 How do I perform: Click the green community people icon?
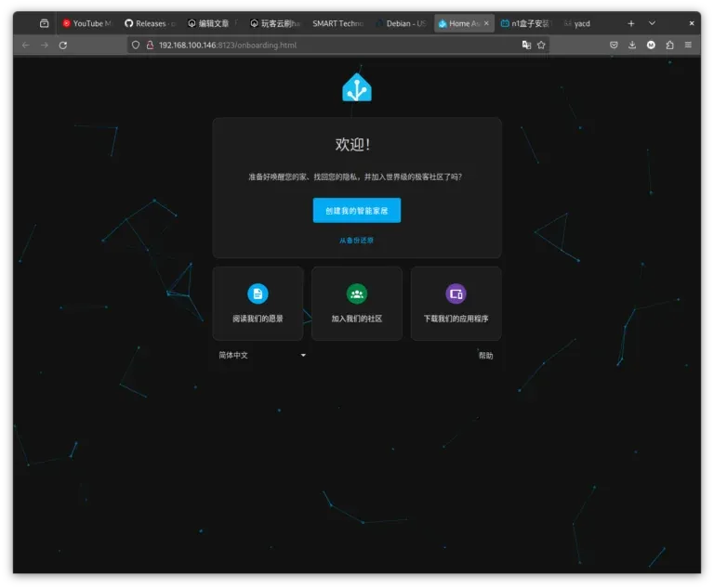(x=357, y=294)
